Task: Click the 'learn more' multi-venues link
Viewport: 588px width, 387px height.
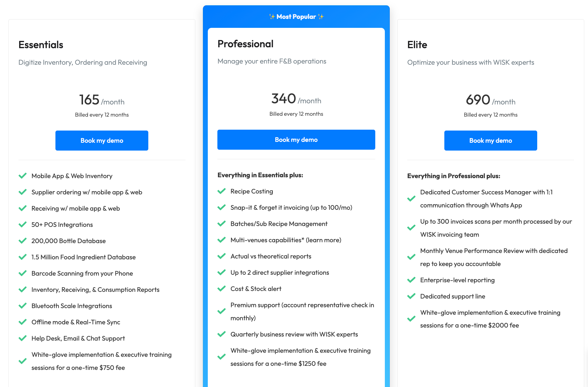Action: click(323, 240)
